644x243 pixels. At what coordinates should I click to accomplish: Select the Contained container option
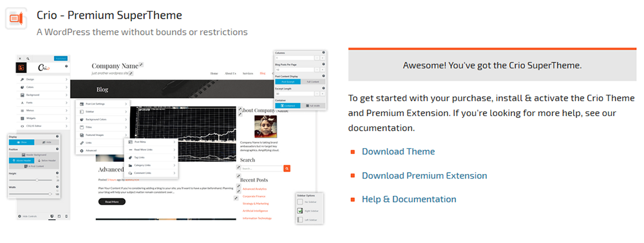coord(288,106)
